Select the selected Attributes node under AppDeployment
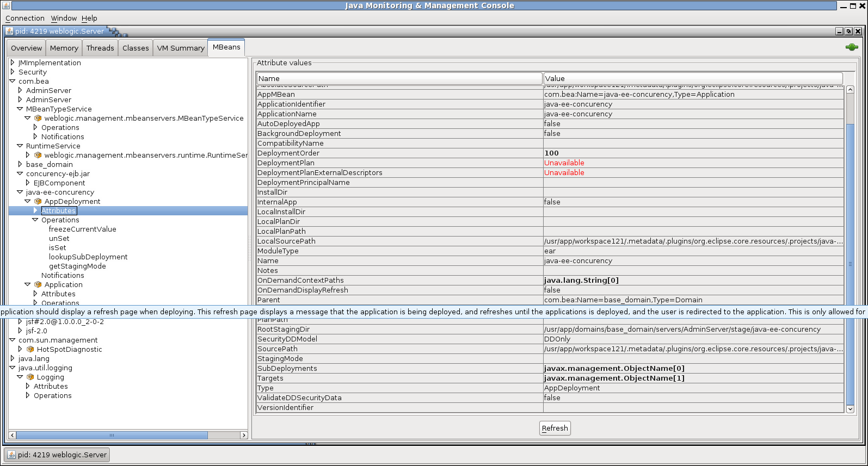 point(59,210)
